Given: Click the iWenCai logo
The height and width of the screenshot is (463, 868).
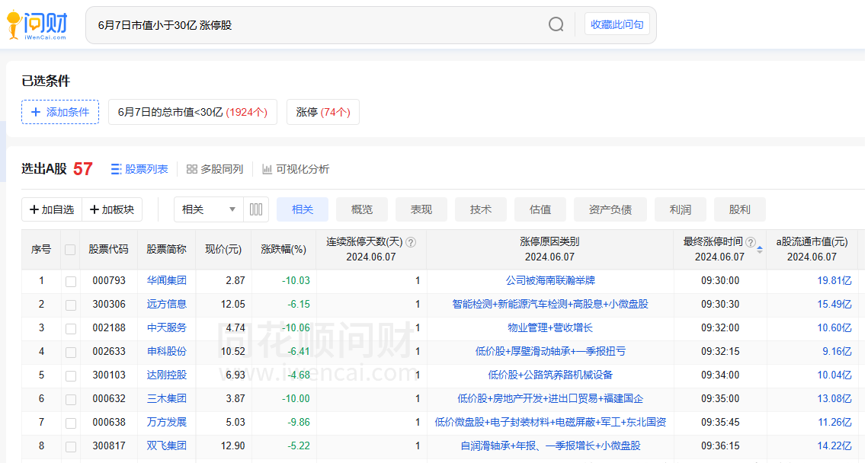Looking at the screenshot, I should pos(37,25).
